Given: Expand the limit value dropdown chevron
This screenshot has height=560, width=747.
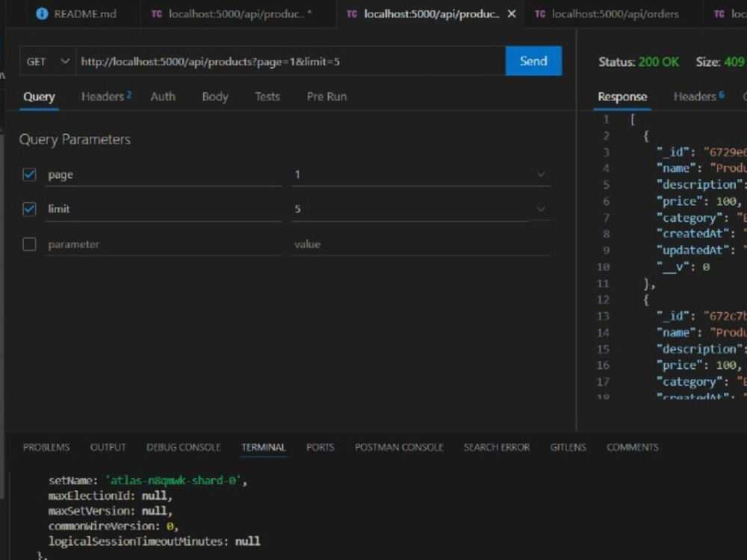Looking at the screenshot, I should click(x=541, y=209).
